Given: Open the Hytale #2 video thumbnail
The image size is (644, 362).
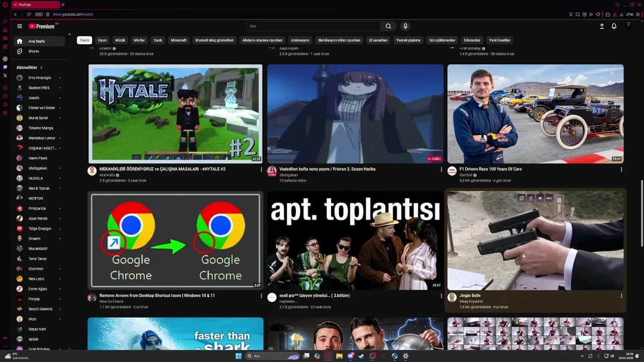Looking at the screenshot, I should (176, 114).
